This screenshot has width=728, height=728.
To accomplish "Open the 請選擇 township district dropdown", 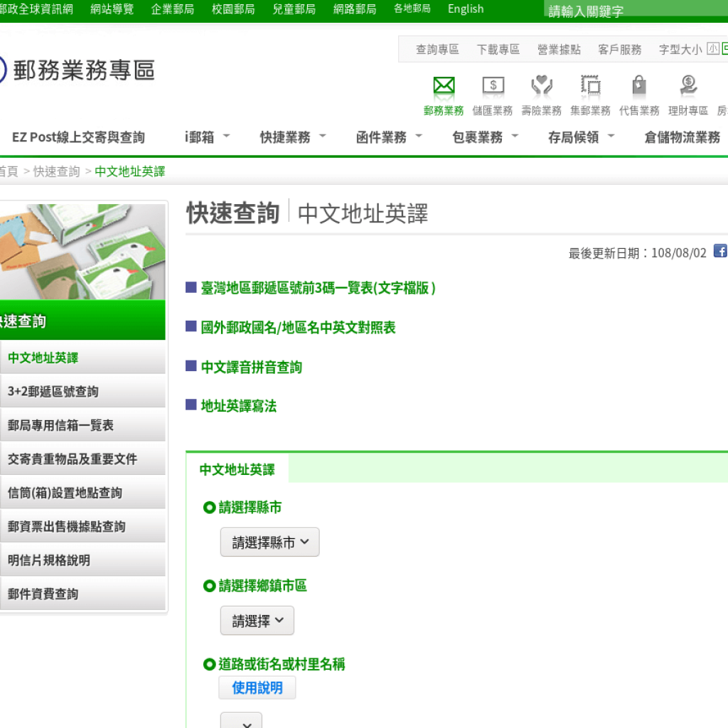I will point(256,620).
